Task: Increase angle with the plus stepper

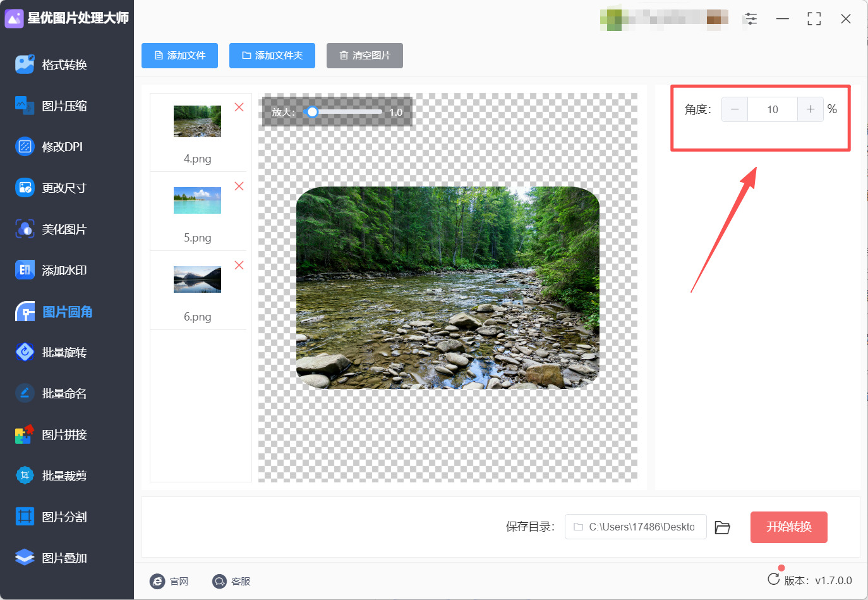Action: pyautogui.click(x=811, y=109)
